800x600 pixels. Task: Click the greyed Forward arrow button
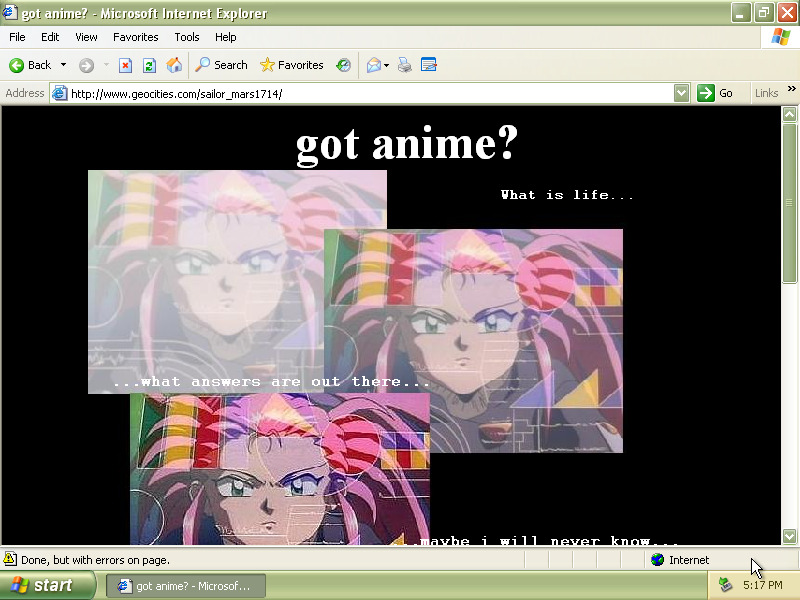click(86, 65)
